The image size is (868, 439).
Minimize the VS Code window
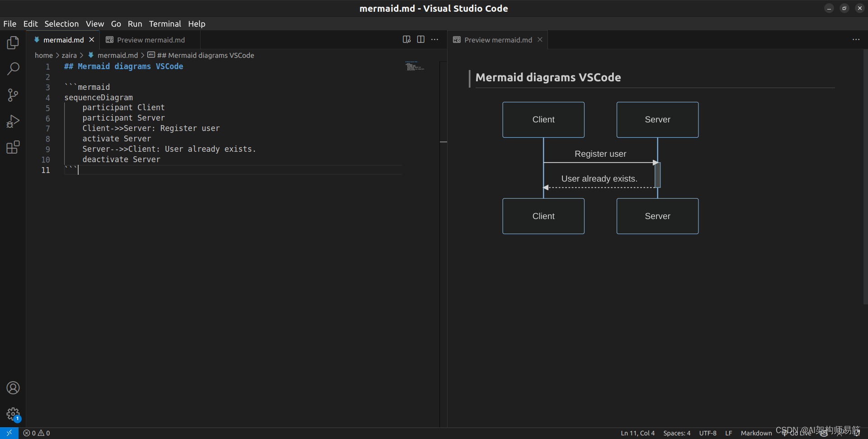829,9
